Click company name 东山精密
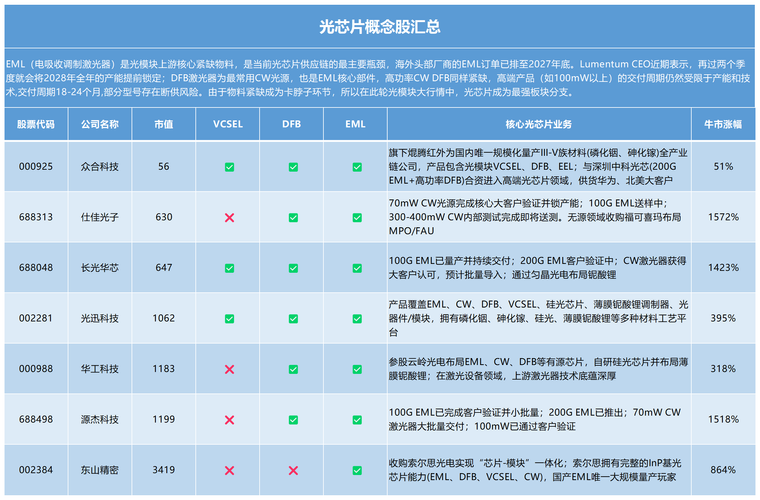Screen dimensions: 760x500 click(100, 470)
